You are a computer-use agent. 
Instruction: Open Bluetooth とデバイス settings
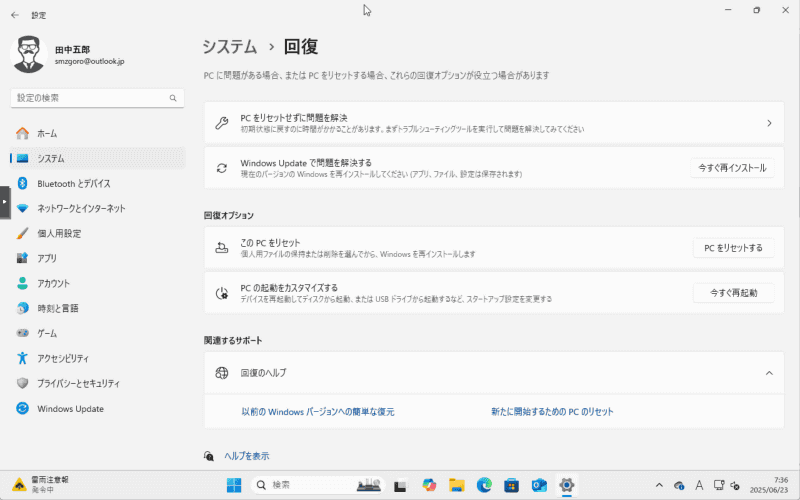click(97, 184)
